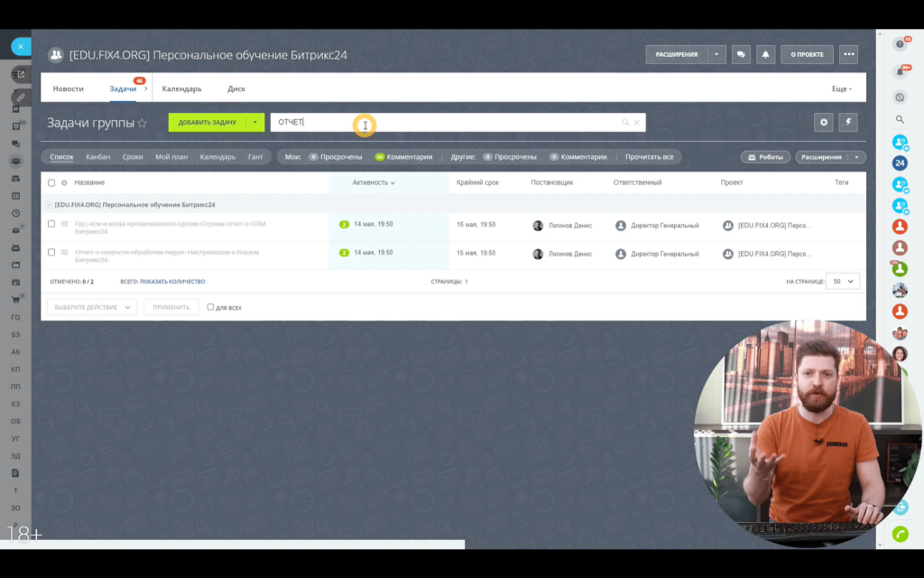924x578 pixels.
Task: Click the Применить button
Action: (171, 307)
